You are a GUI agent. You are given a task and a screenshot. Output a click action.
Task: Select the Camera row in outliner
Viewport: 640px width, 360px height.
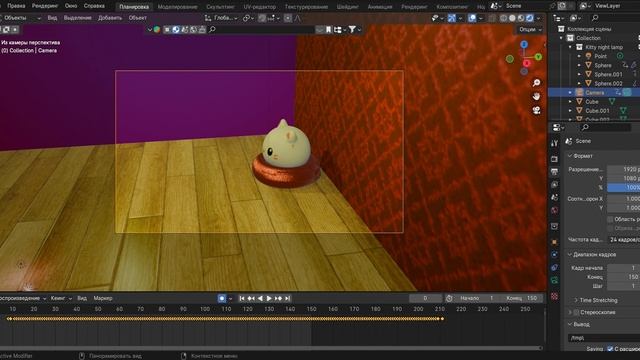(594, 93)
